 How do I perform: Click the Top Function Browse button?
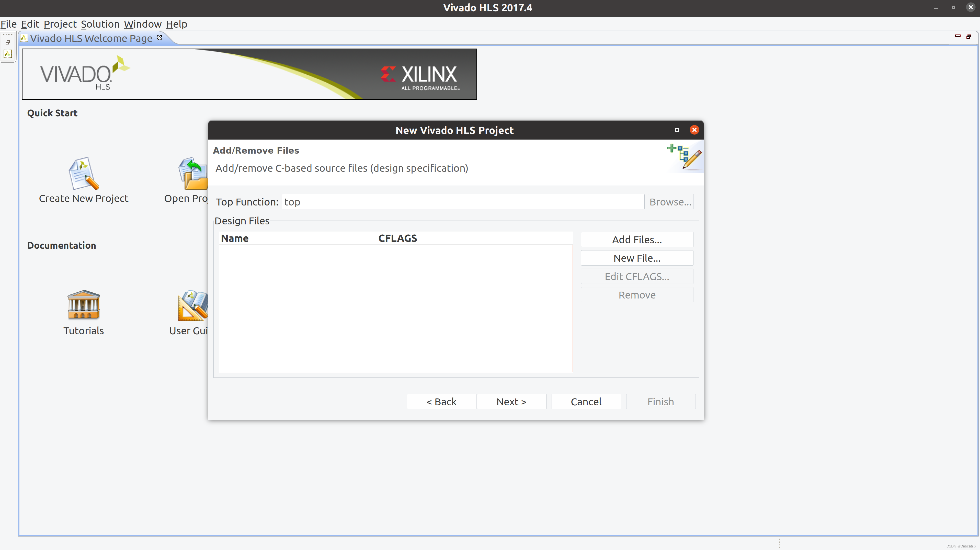click(x=670, y=201)
